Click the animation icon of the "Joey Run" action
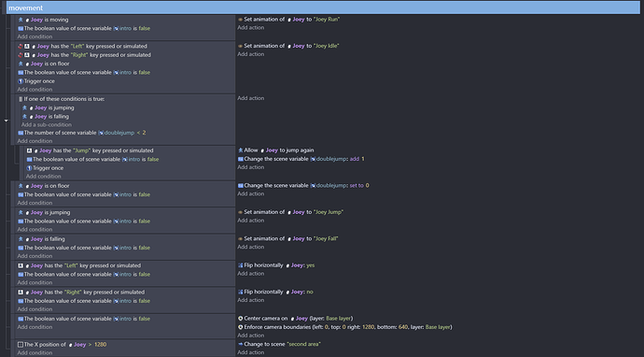The width and height of the screenshot is (644, 357). (240, 19)
